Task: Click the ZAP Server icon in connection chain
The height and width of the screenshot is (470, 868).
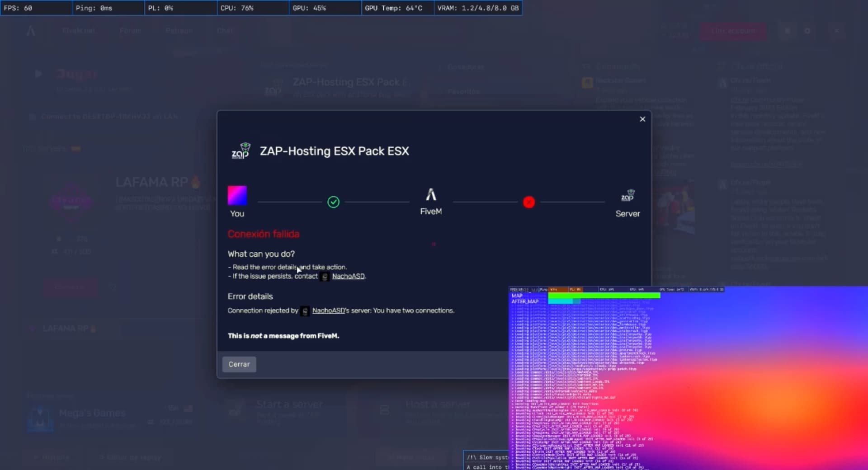Action: [x=628, y=196]
